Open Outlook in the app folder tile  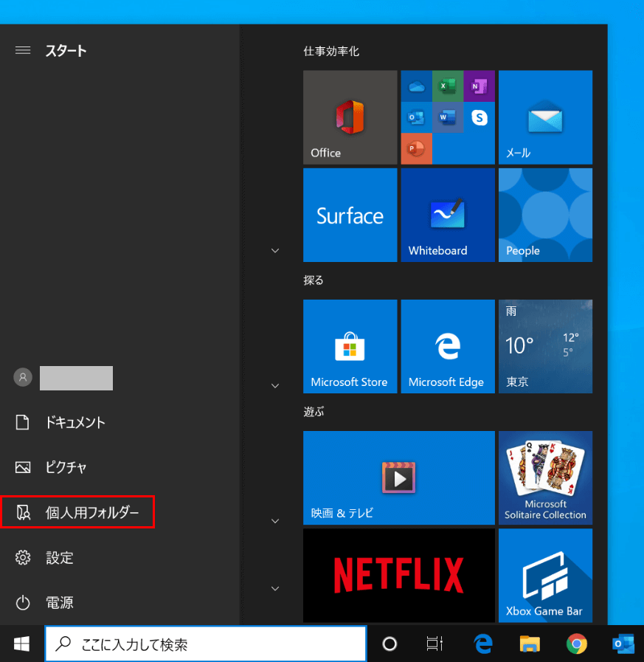click(x=417, y=118)
